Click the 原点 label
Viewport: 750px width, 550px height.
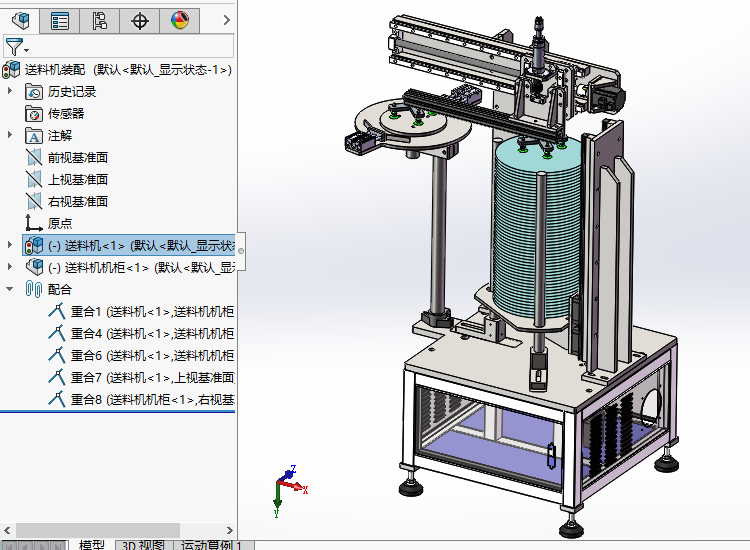point(60,223)
